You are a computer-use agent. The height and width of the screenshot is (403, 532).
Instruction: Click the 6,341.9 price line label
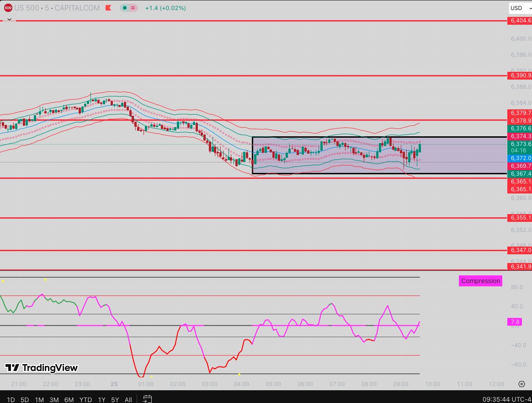(x=520, y=267)
